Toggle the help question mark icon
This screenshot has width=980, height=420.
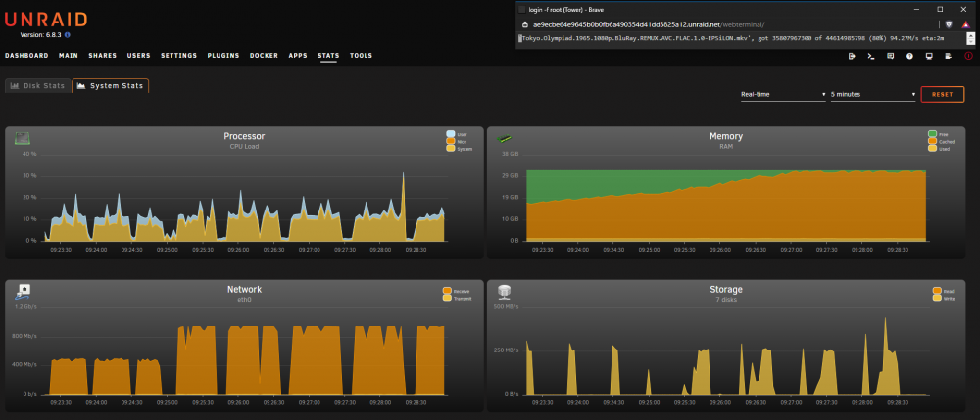click(x=909, y=56)
